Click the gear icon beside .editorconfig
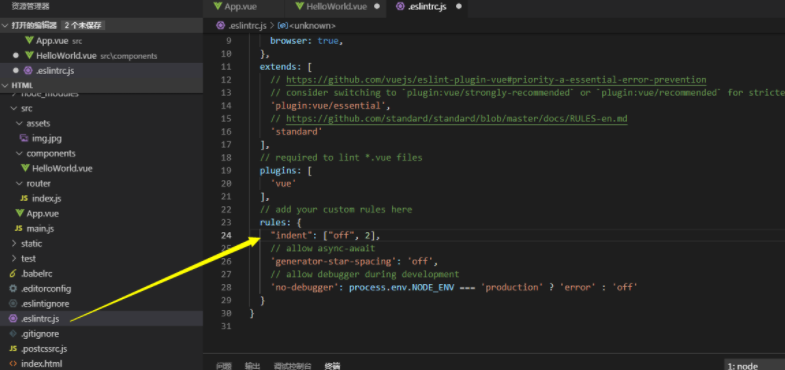Image resolution: width=785 pixels, height=370 pixels. tap(13, 288)
